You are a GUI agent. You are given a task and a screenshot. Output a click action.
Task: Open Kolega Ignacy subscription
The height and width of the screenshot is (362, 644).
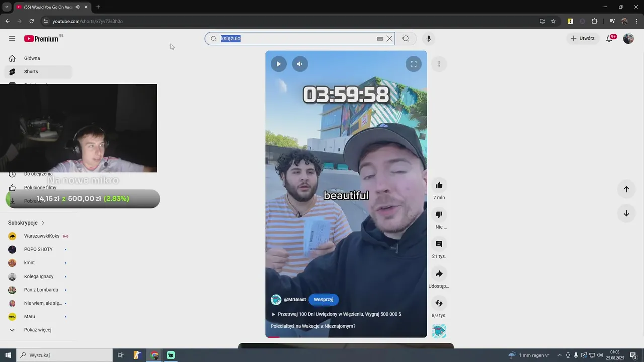[x=38, y=277]
